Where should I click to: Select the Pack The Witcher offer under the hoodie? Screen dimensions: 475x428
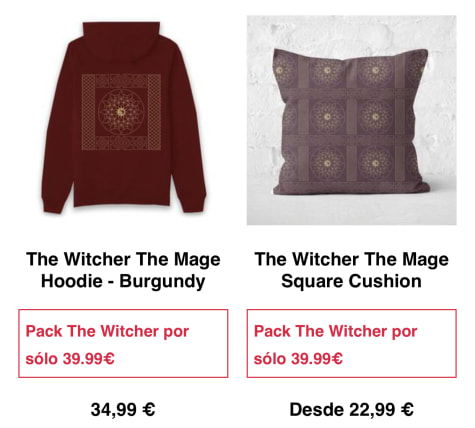click(123, 343)
